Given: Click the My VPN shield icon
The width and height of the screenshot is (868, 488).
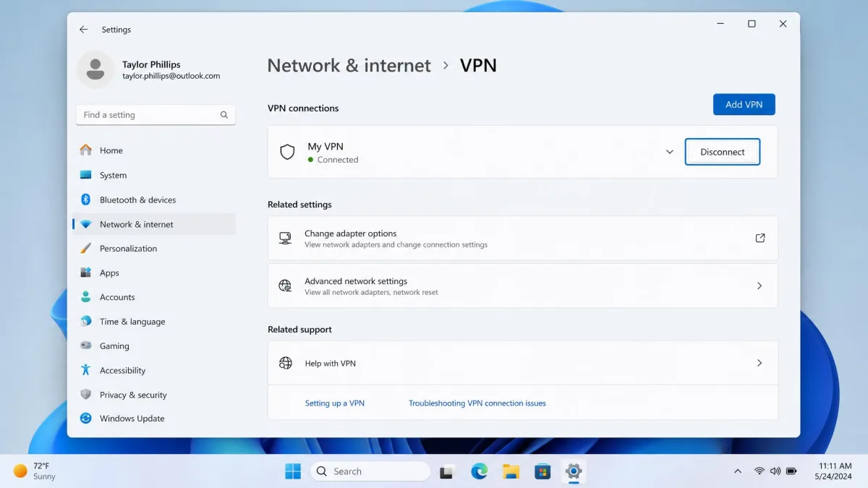Looking at the screenshot, I should [x=287, y=152].
